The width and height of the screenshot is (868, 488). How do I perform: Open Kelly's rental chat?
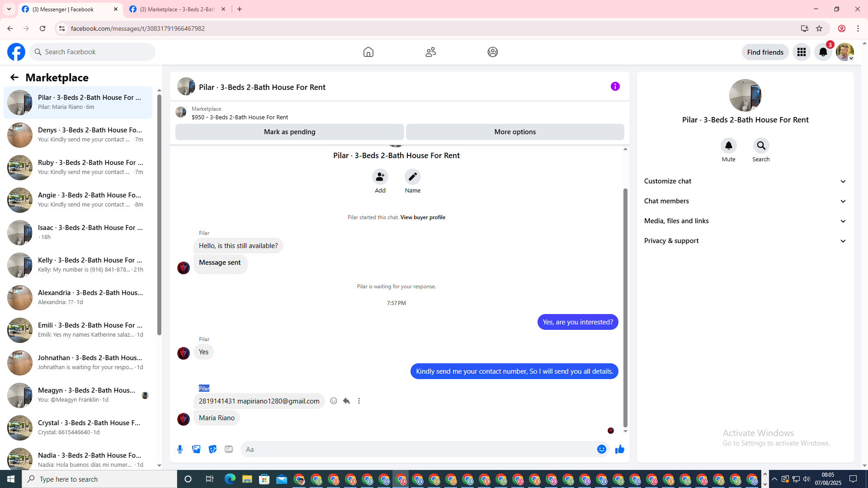[78, 265]
